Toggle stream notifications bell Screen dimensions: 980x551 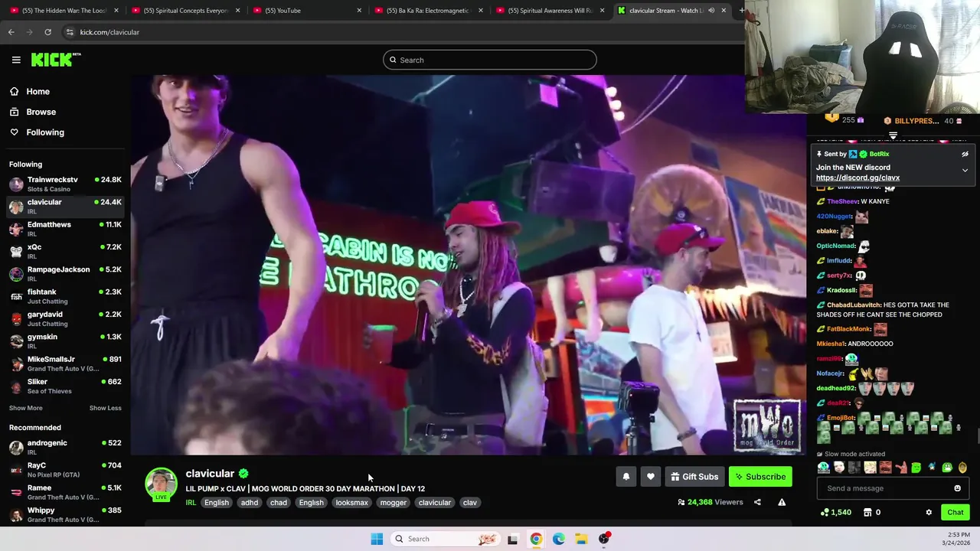[x=626, y=477]
